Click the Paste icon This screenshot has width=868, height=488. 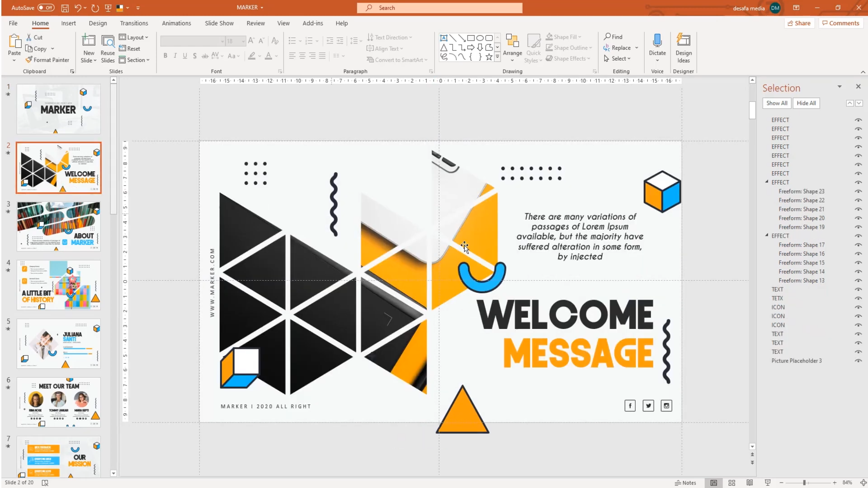14,42
